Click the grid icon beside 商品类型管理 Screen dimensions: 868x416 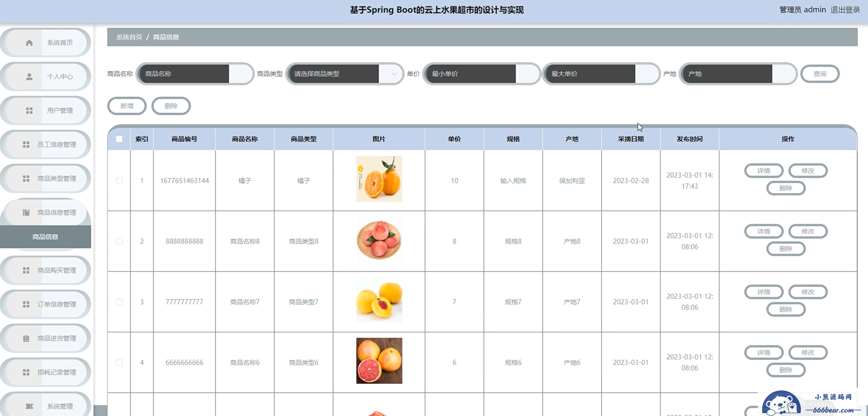coord(26,179)
